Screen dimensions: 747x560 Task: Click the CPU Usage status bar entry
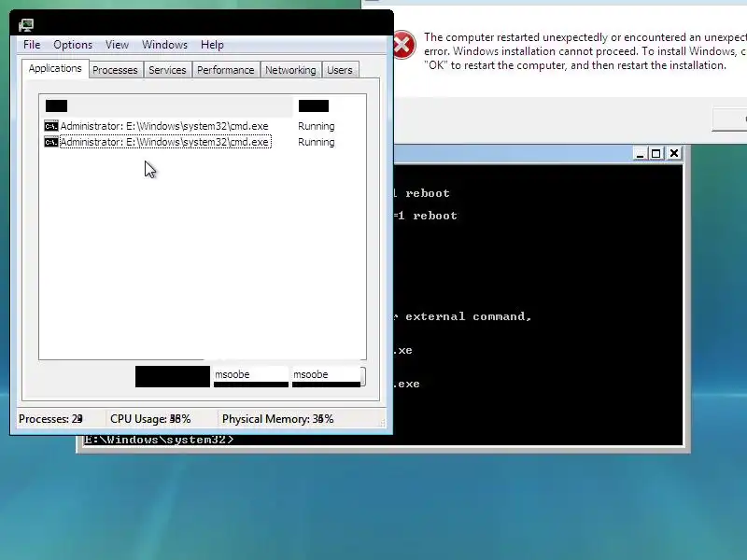(150, 419)
